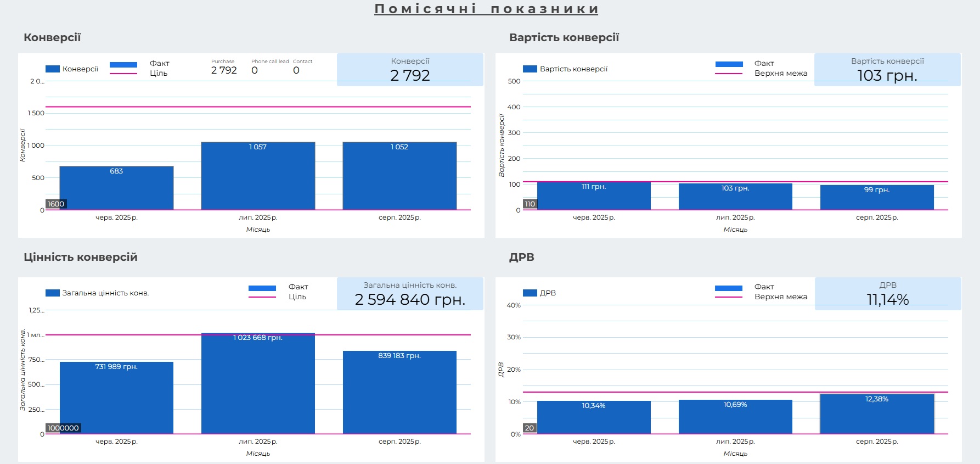Viewport: 980px width, 464px height.
Task: Click the 10,34% ДРВ bar
Action: click(x=594, y=418)
